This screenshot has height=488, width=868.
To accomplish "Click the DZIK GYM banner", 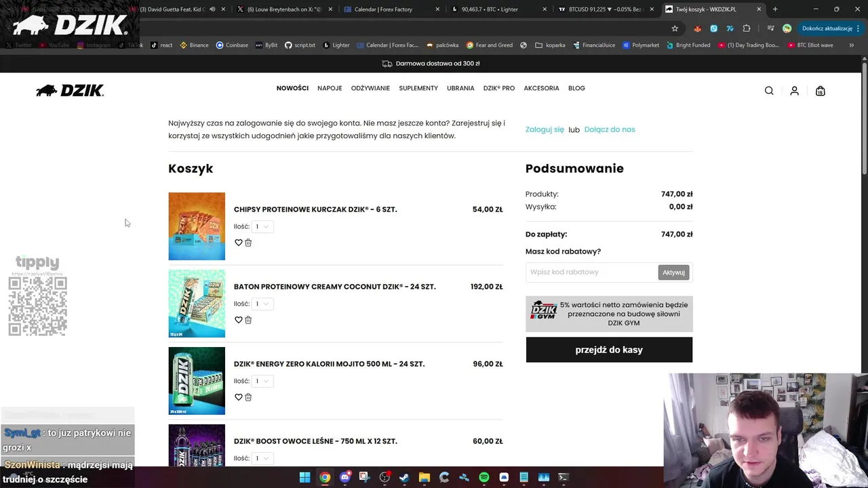I will pos(609,314).
